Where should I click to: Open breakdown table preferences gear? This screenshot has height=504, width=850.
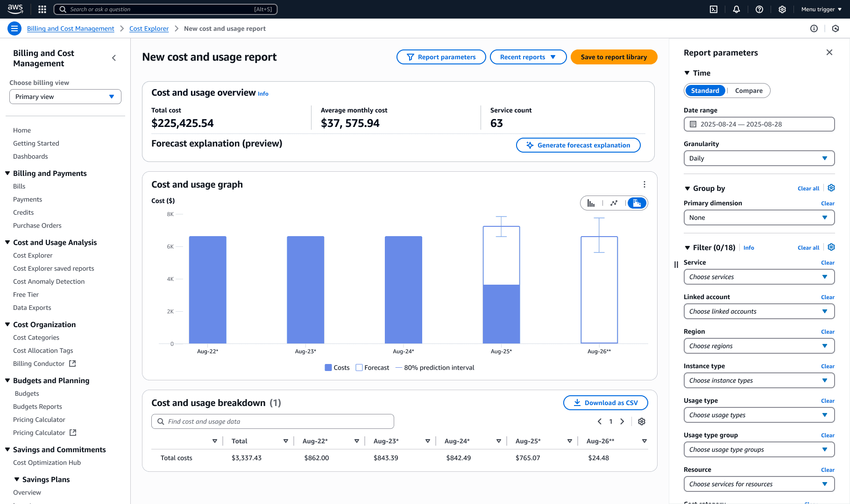click(642, 421)
